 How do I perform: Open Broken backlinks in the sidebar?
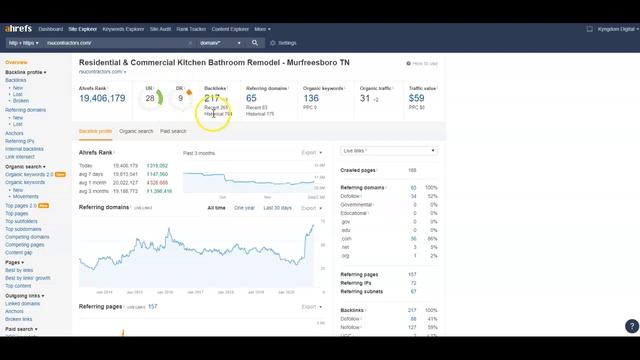click(21, 101)
